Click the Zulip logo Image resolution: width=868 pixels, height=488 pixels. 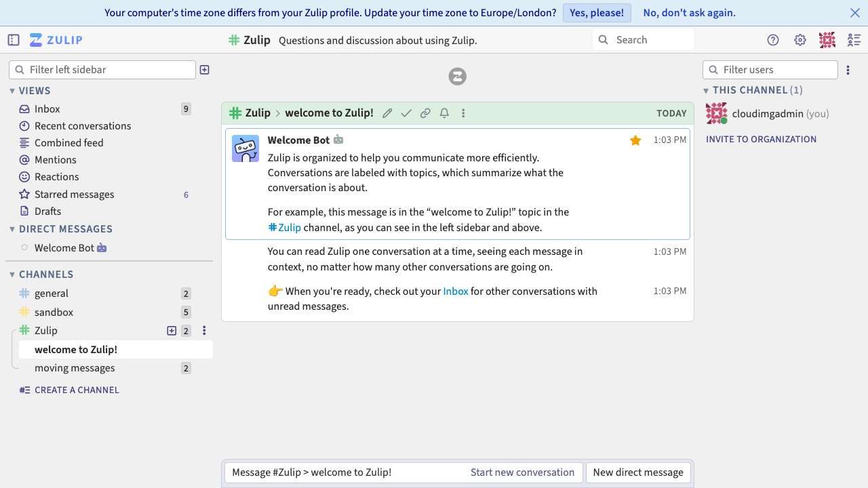(56, 40)
